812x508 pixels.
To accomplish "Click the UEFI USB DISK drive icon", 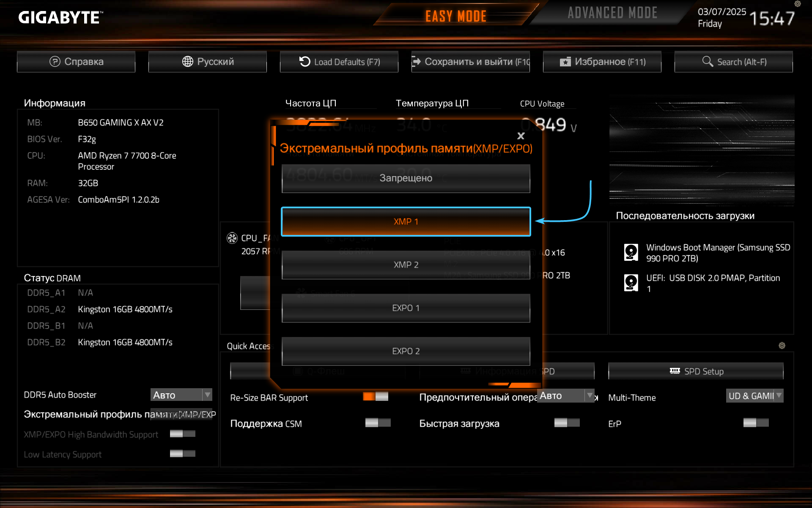I will tap(631, 283).
